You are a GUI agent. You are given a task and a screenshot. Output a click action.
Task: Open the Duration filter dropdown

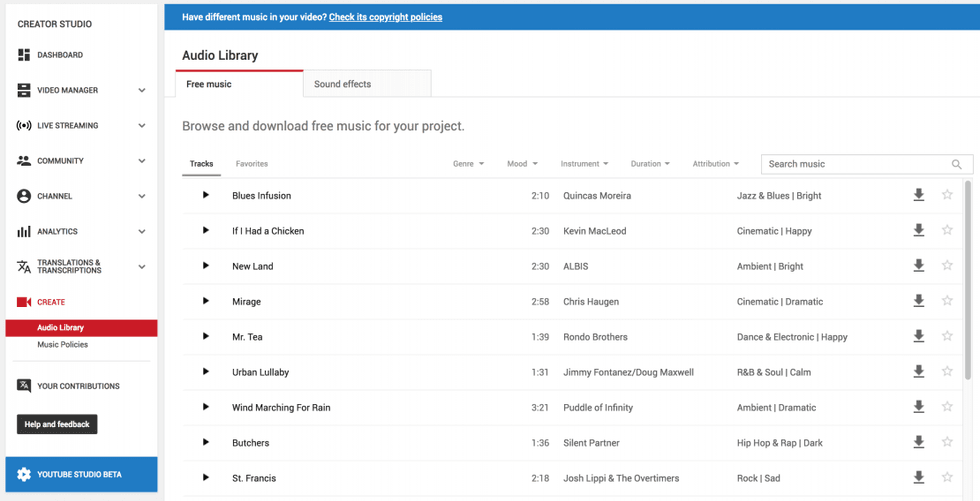[650, 164]
